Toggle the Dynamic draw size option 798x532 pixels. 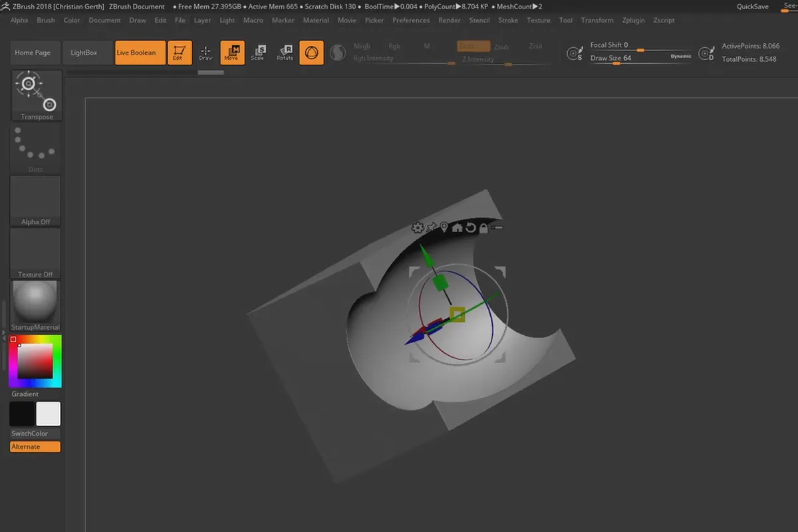[680, 57]
